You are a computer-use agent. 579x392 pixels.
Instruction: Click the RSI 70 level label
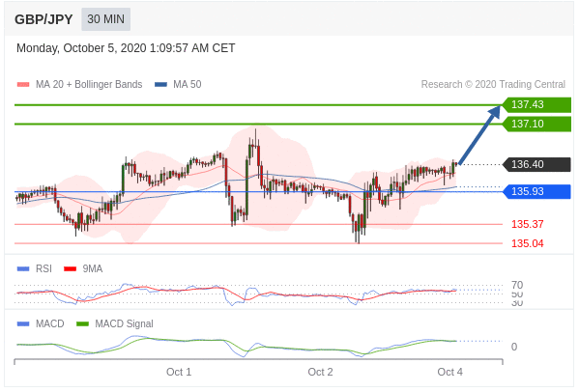coord(517,285)
